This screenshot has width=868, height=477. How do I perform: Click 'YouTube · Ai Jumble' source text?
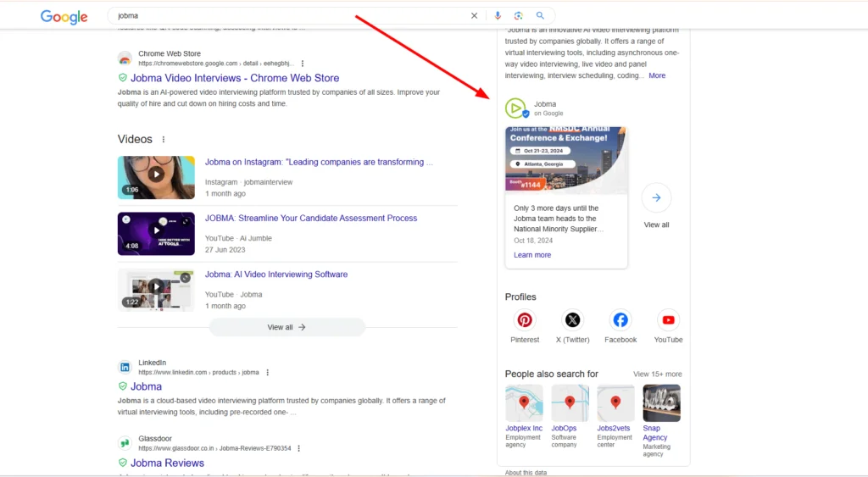click(238, 239)
